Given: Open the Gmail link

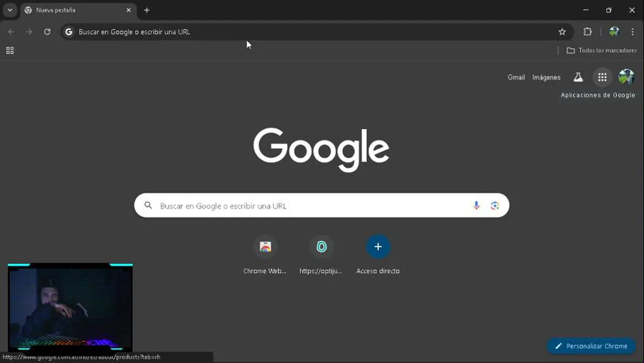Looking at the screenshot, I should [x=516, y=77].
